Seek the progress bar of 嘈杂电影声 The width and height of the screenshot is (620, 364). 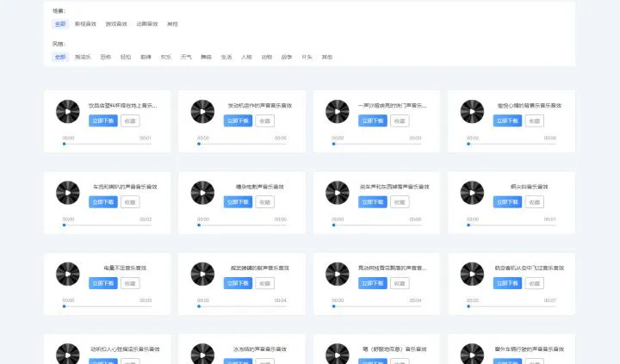click(x=242, y=225)
